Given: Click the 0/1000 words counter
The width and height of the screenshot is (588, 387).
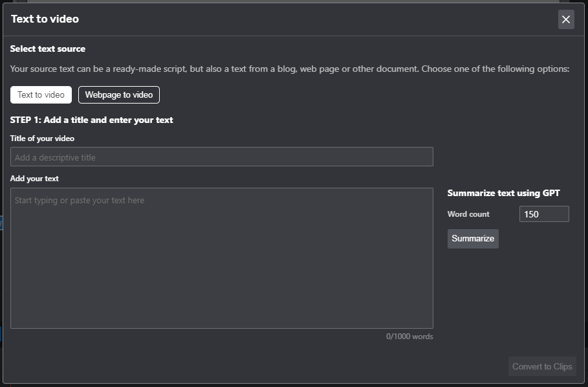Looking at the screenshot, I should point(409,337).
